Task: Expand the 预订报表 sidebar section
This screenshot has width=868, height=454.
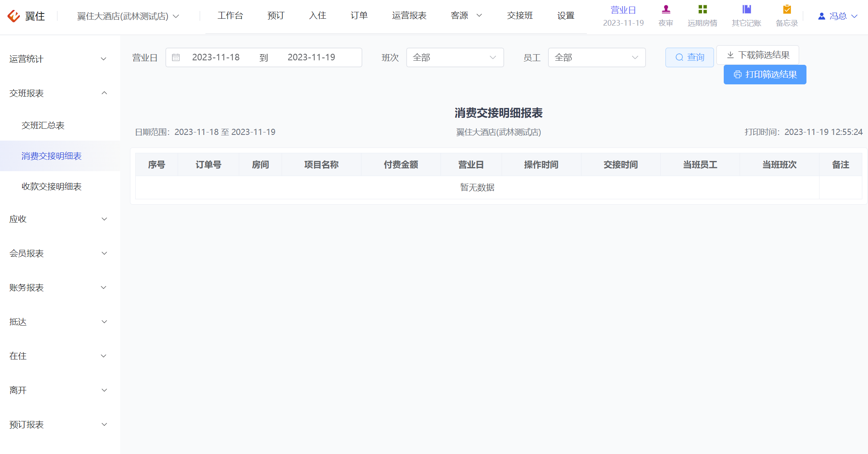Action: [60, 425]
